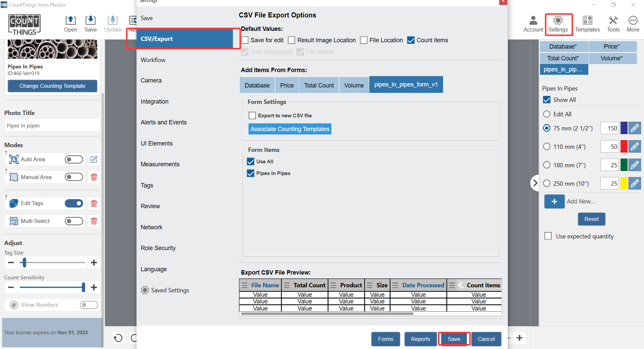Click the red color swatch for 110 mm

(x=624, y=147)
